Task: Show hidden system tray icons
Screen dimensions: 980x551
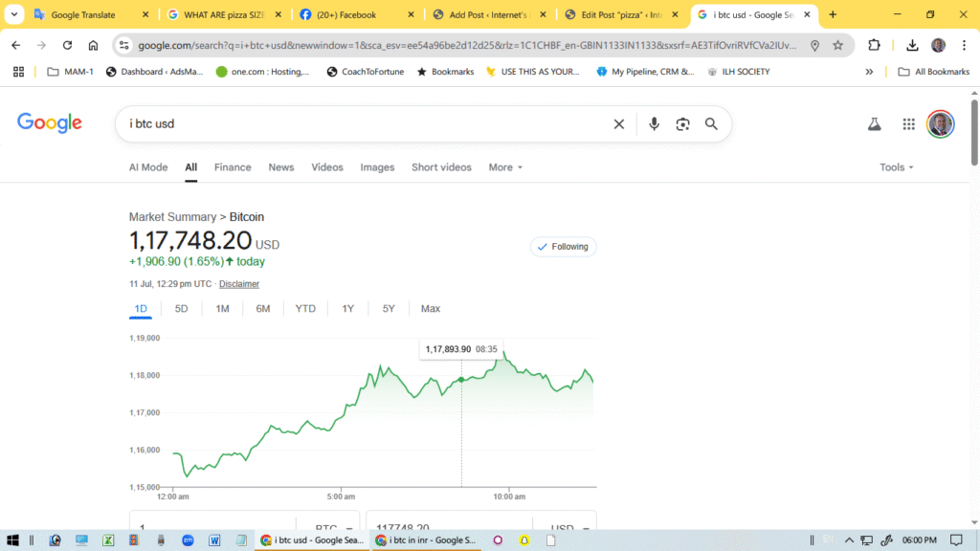Action: (849, 540)
